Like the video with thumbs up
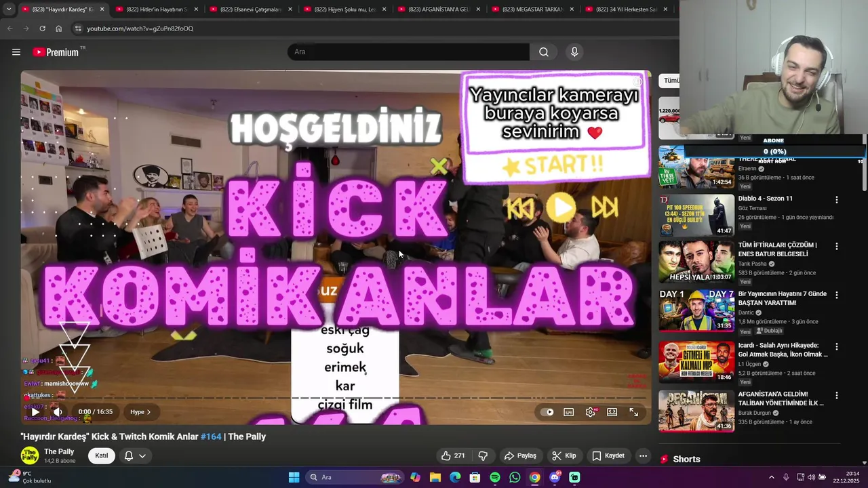This screenshot has width=868, height=488. 453,455
